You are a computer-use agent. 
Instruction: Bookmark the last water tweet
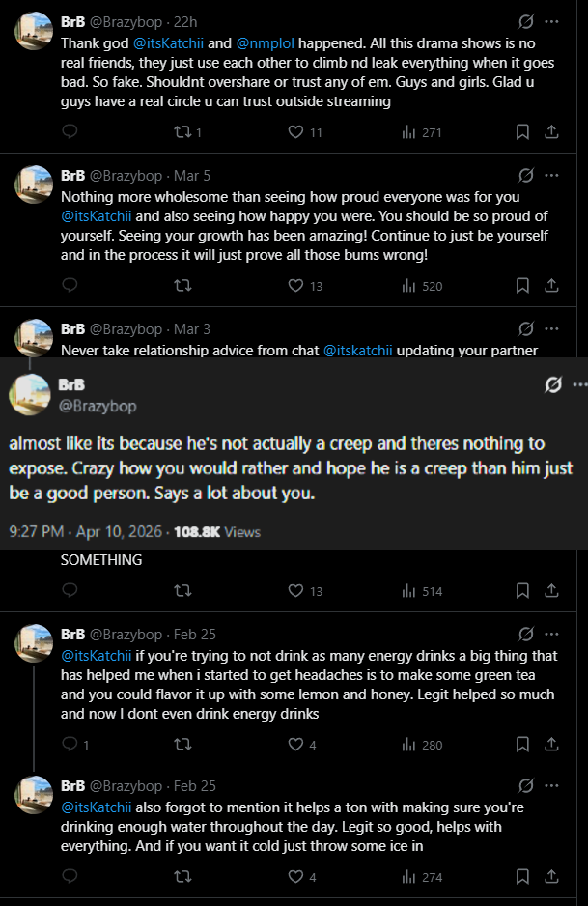(522, 877)
